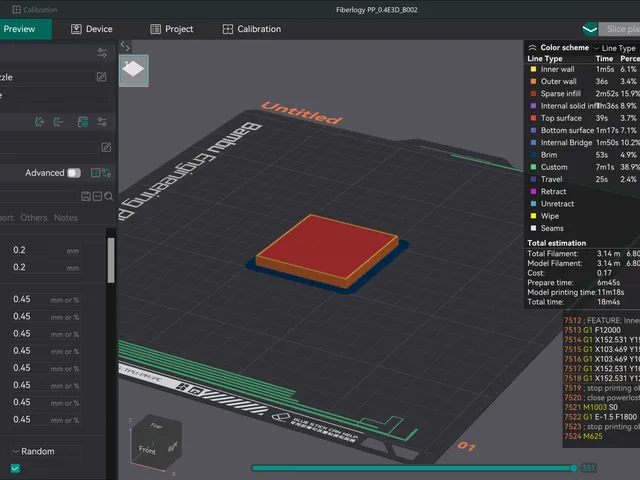Click the compare presets icon beside Advanced
This screenshot has height=480, width=640.
tap(106, 173)
